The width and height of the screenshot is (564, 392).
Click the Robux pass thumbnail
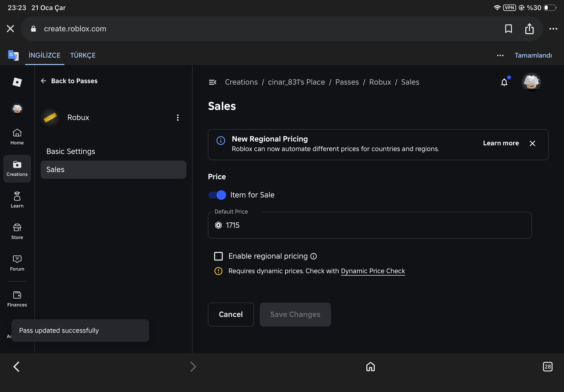pyautogui.click(x=50, y=117)
